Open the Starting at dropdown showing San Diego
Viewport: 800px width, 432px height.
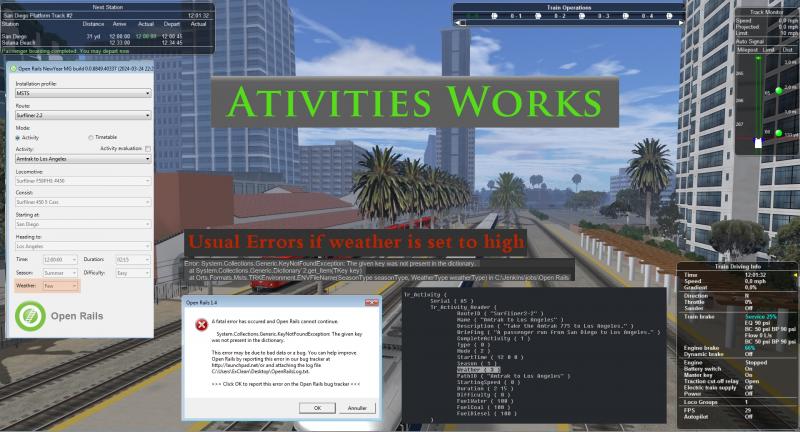[x=83, y=224]
